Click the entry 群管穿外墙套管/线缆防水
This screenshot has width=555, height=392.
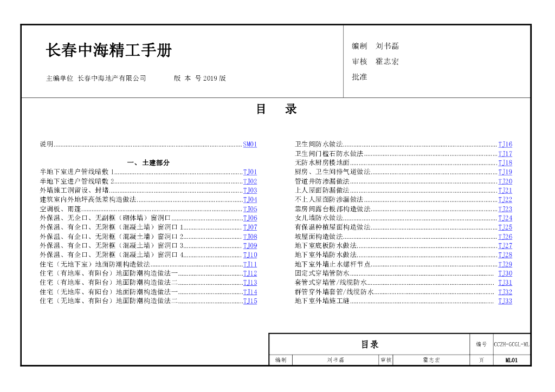tap(334, 292)
